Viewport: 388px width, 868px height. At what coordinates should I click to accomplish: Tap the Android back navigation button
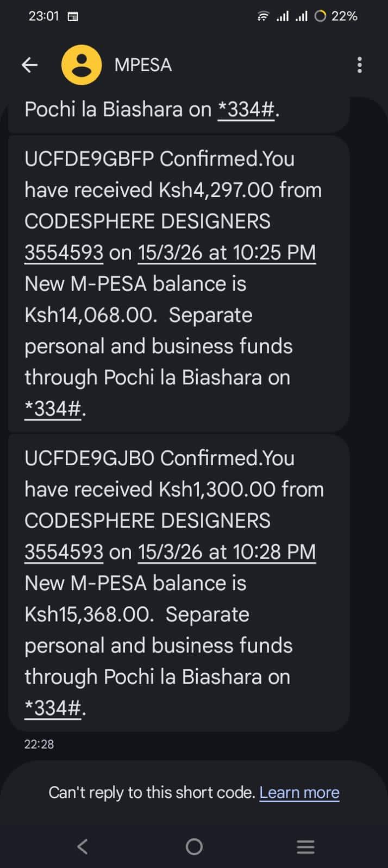(83, 846)
